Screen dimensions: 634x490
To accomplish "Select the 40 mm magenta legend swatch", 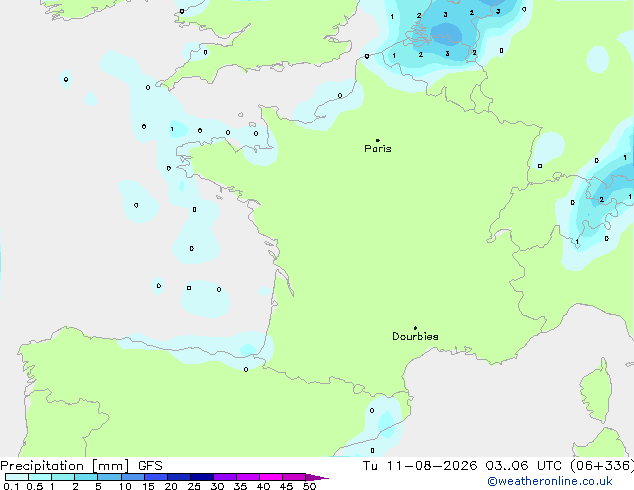I will coord(271,477).
